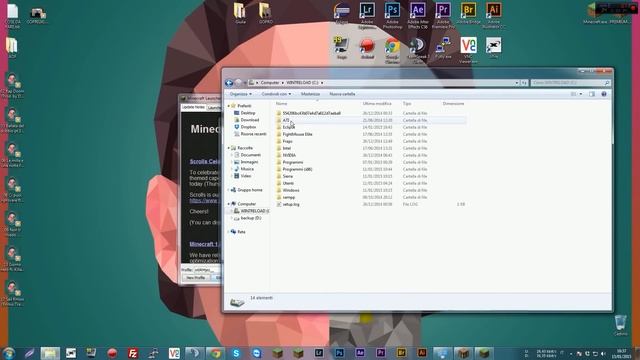Sort files by Ultima modifica column
The image size is (640, 360).
[377, 104]
